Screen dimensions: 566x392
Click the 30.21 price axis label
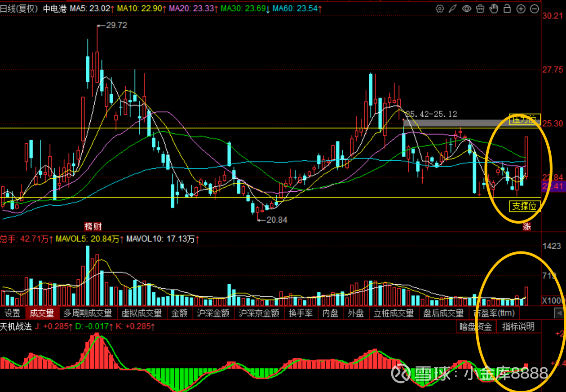pos(553,16)
